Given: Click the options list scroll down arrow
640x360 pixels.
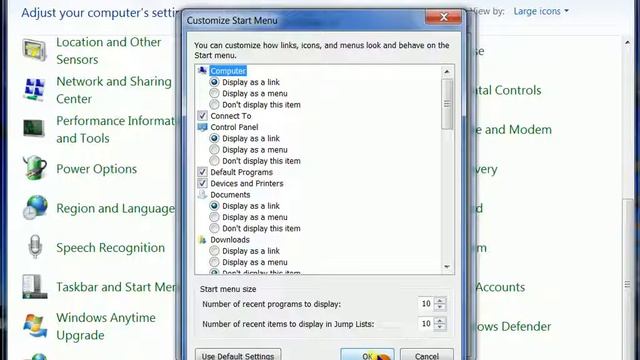Looking at the screenshot, I should click(447, 267).
